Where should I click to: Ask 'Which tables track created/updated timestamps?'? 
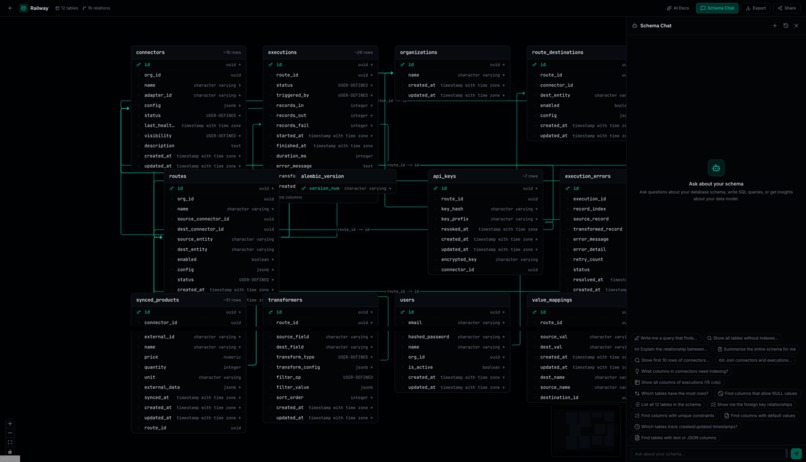point(686,427)
